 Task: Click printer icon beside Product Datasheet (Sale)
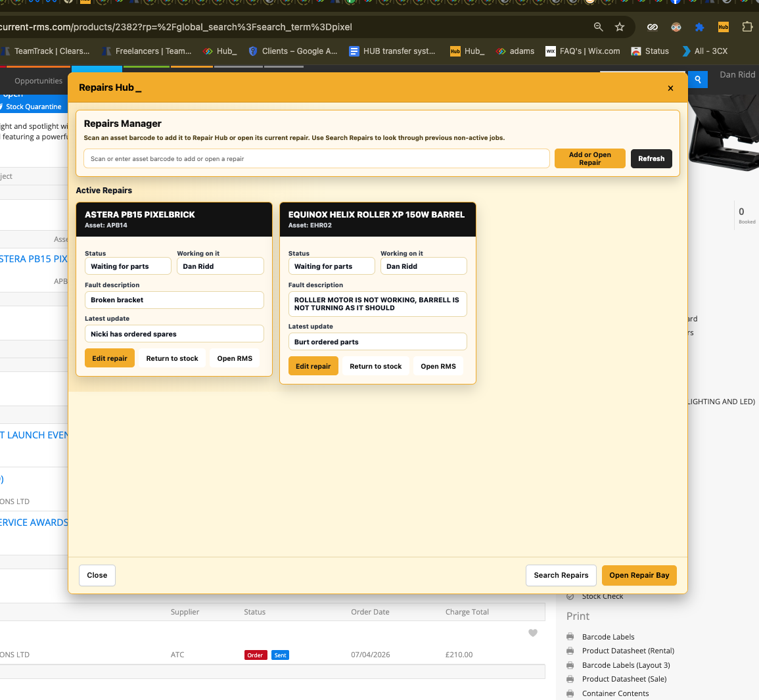coord(570,679)
